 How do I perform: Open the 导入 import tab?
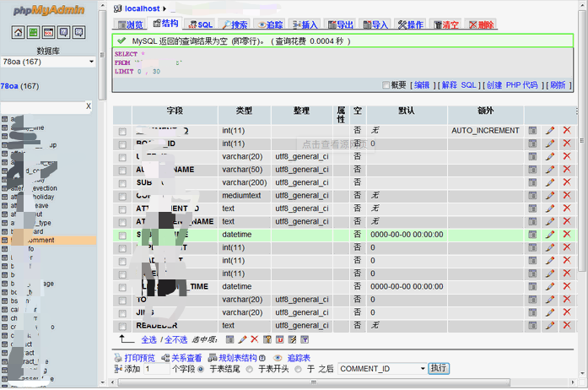(x=375, y=24)
